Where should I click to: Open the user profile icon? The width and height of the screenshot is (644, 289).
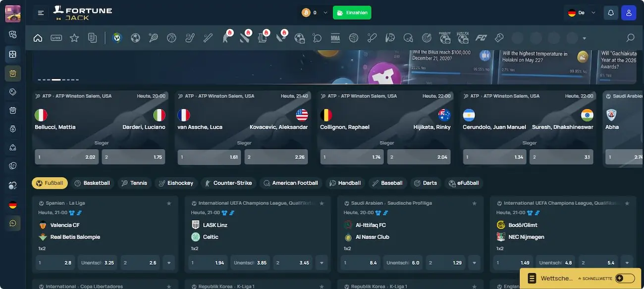click(x=629, y=13)
